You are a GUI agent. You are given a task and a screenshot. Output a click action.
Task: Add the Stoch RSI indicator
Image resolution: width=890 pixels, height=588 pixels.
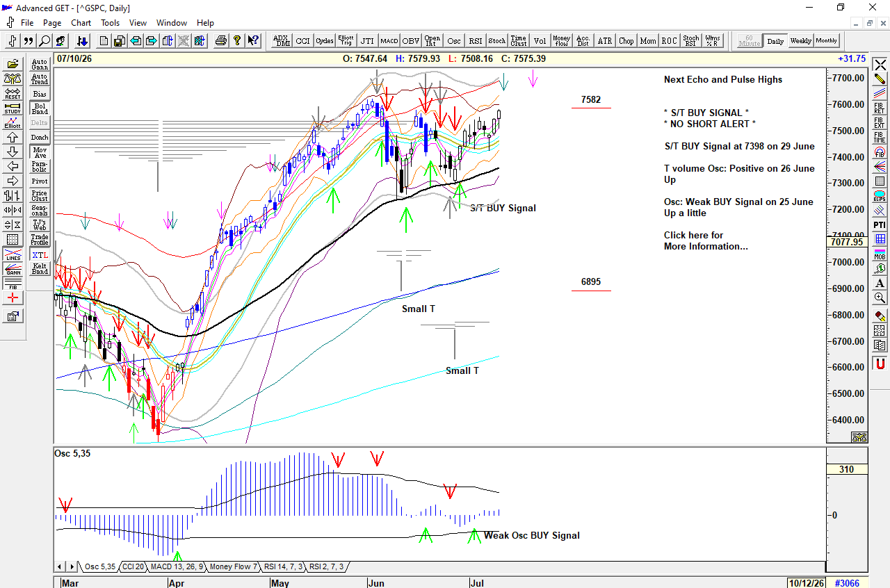[x=691, y=41]
